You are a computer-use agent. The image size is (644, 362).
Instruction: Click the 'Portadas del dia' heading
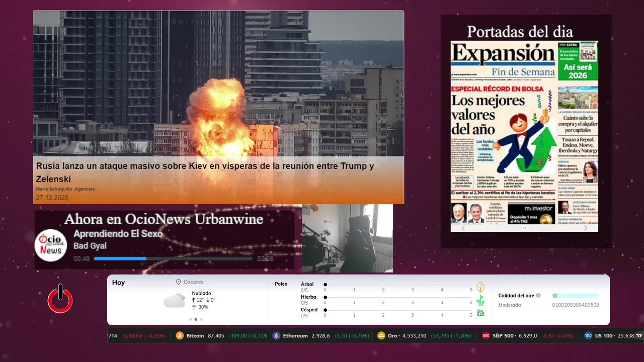click(520, 32)
